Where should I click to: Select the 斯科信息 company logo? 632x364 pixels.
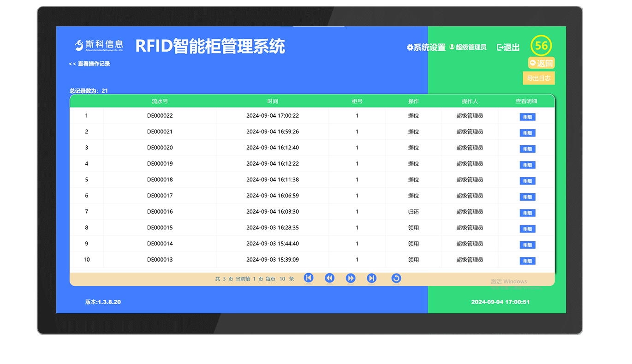98,45
